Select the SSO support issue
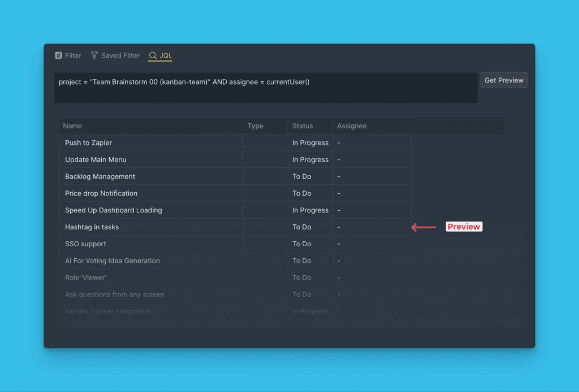The image size is (579, 392). (85, 244)
